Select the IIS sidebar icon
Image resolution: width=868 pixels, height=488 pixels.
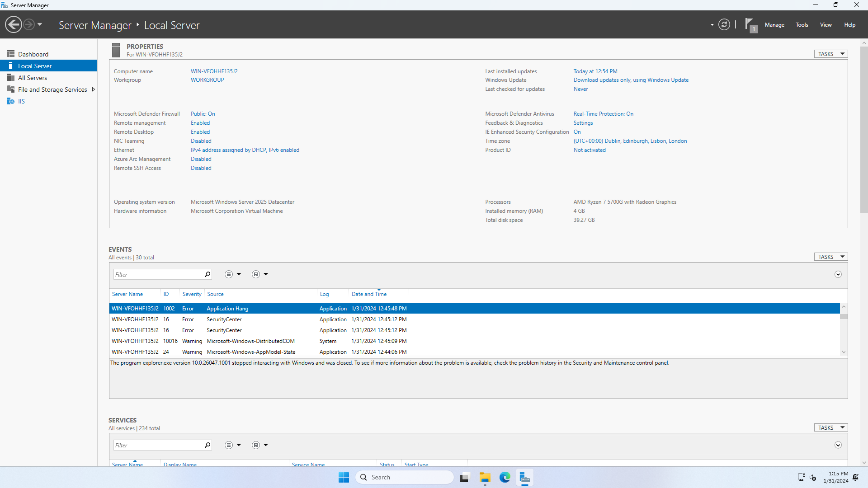[11, 101]
